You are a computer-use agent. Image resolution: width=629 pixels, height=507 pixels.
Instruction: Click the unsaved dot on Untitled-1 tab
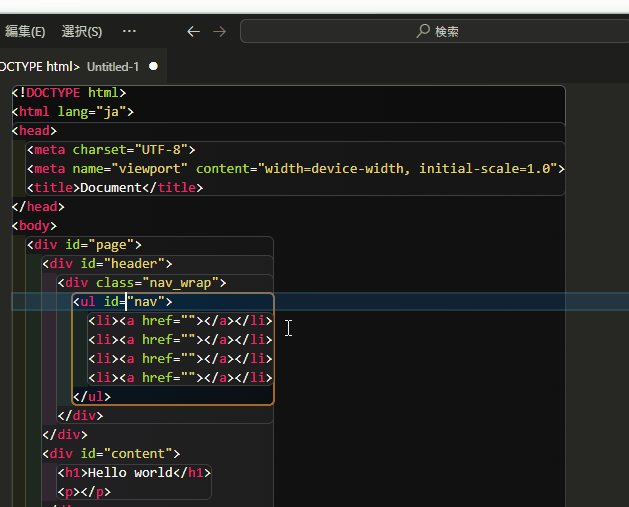pos(153,66)
